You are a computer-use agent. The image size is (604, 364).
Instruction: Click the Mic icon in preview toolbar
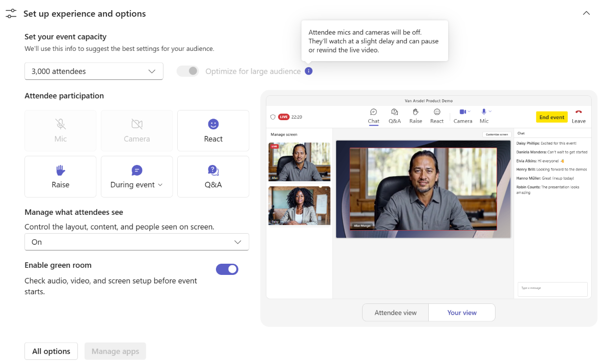pos(484,111)
